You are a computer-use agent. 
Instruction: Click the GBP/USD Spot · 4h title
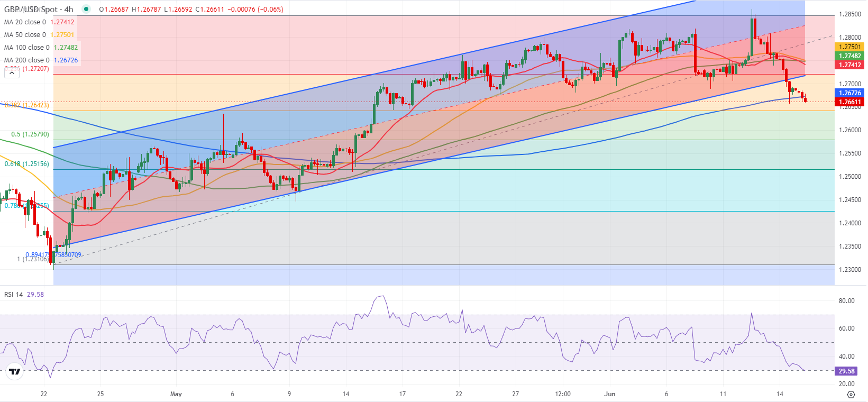(x=39, y=9)
